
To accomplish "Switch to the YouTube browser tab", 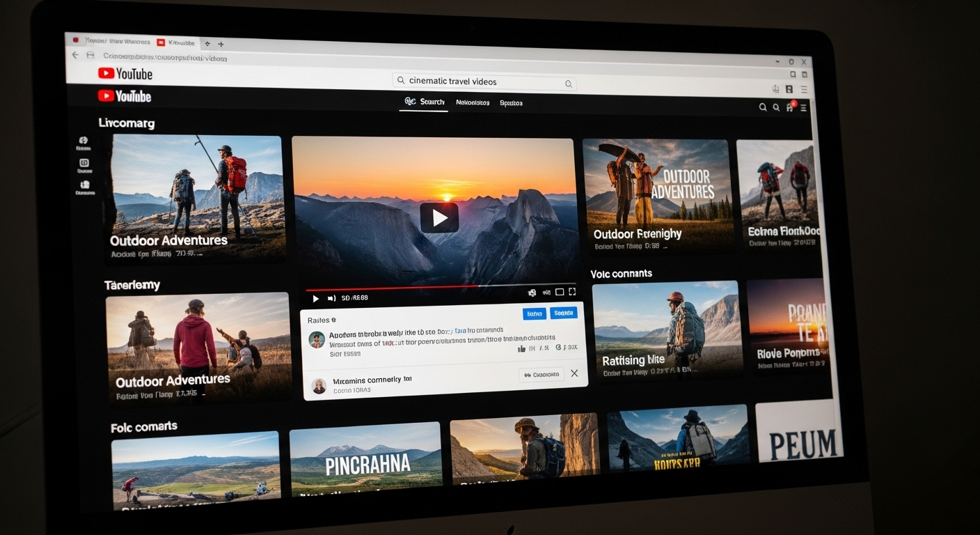I will click(178, 42).
